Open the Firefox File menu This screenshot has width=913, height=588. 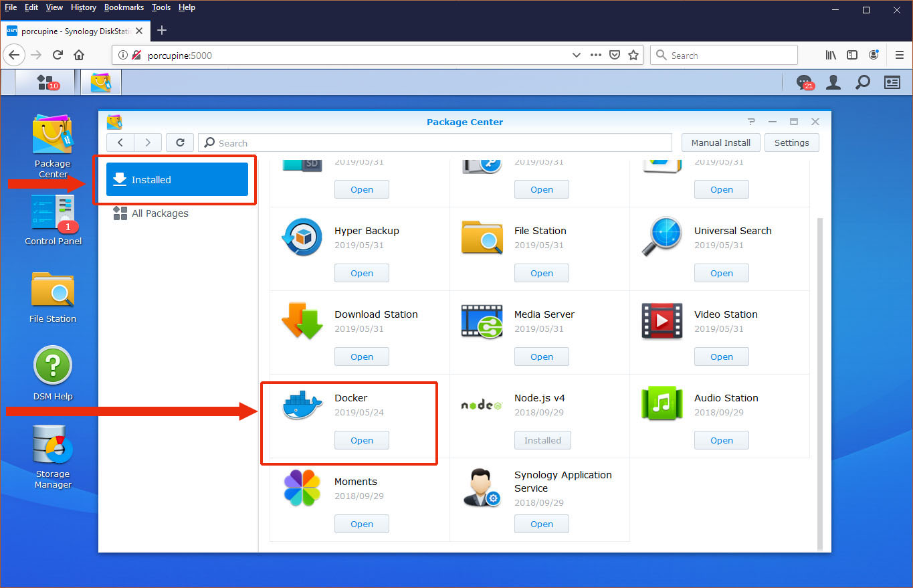click(11, 7)
